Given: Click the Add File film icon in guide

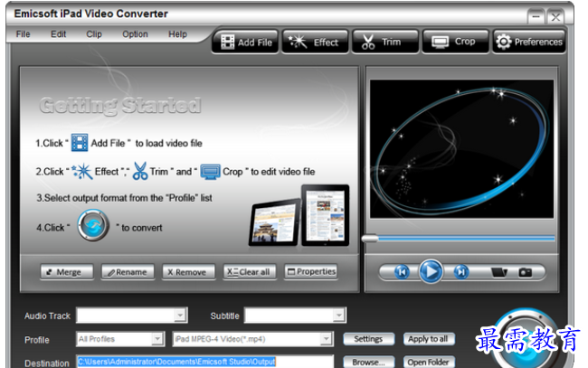Looking at the screenshot, I should [x=80, y=143].
